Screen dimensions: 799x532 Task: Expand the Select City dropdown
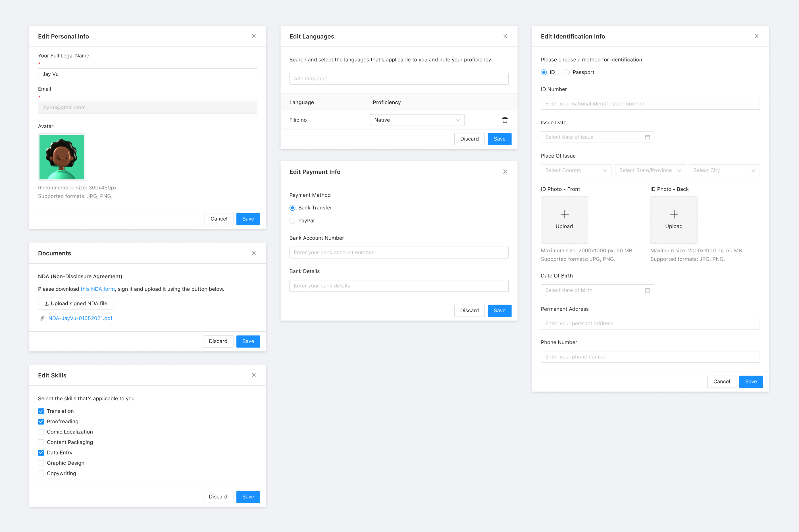pos(724,170)
